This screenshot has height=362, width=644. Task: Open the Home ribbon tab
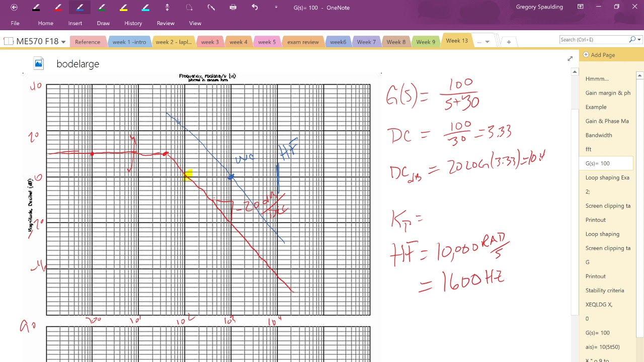click(x=45, y=23)
